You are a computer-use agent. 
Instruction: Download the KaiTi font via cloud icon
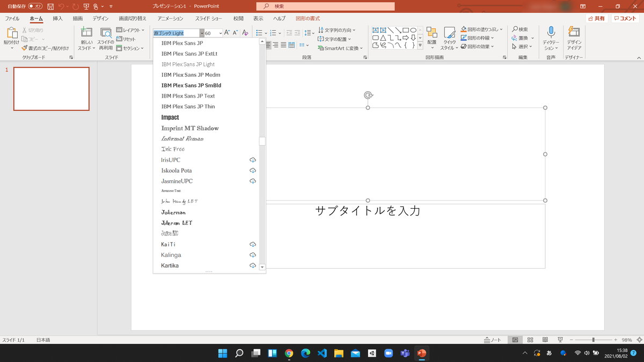click(x=253, y=244)
